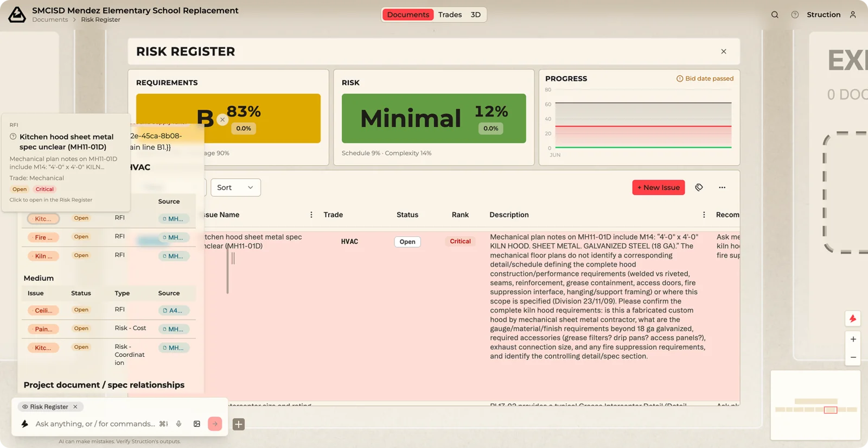Zoom out the canvas with minus
The width and height of the screenshot is (868, 448).
(853, 357)
